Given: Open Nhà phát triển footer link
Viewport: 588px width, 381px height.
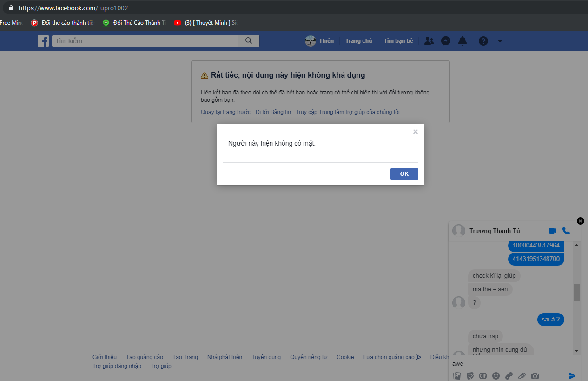Looking at the screenshot, I should [x=225, y=357].
